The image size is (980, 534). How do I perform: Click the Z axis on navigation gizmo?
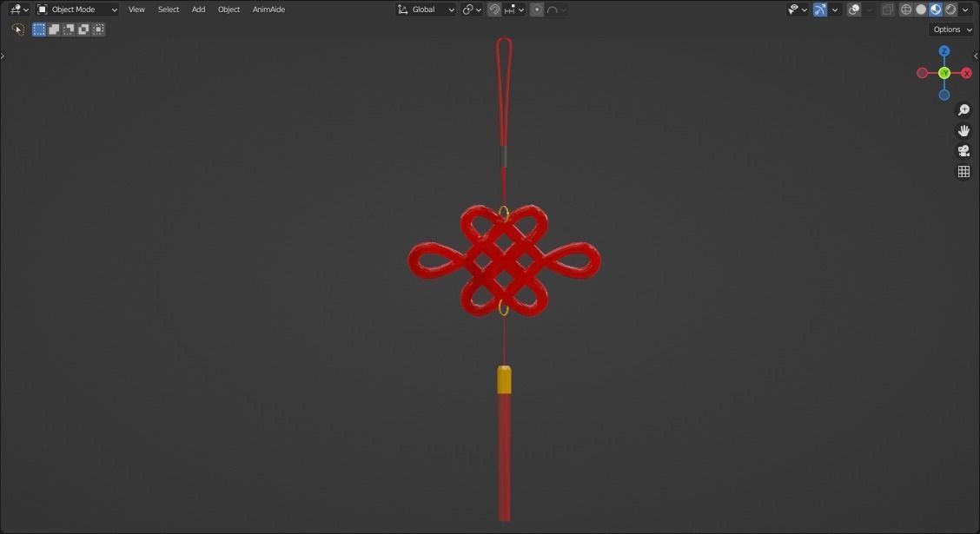pos(944,50)
